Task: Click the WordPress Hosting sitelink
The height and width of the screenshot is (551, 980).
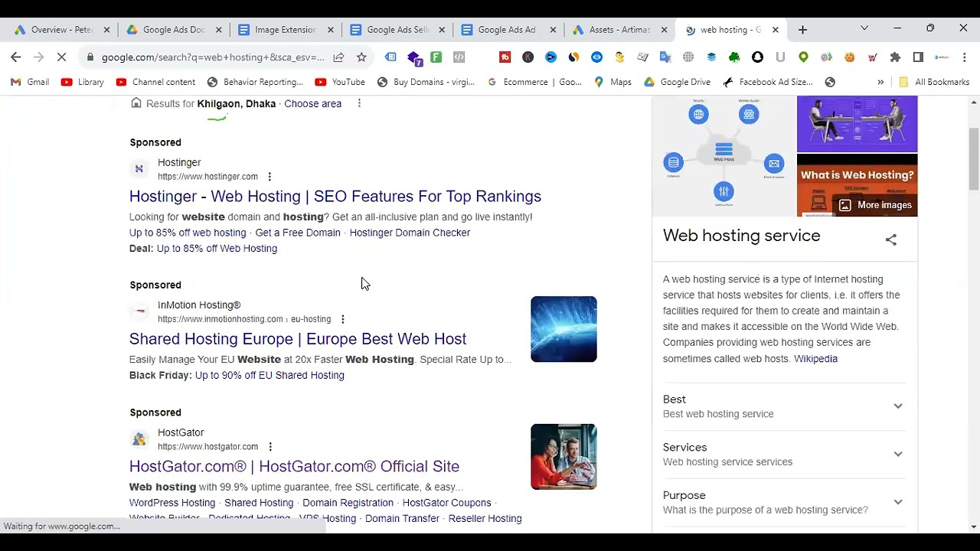Action: tap(172, 503)
